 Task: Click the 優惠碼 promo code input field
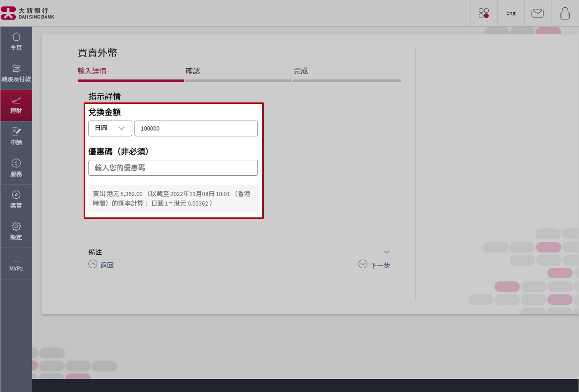[x=173, y=168]
